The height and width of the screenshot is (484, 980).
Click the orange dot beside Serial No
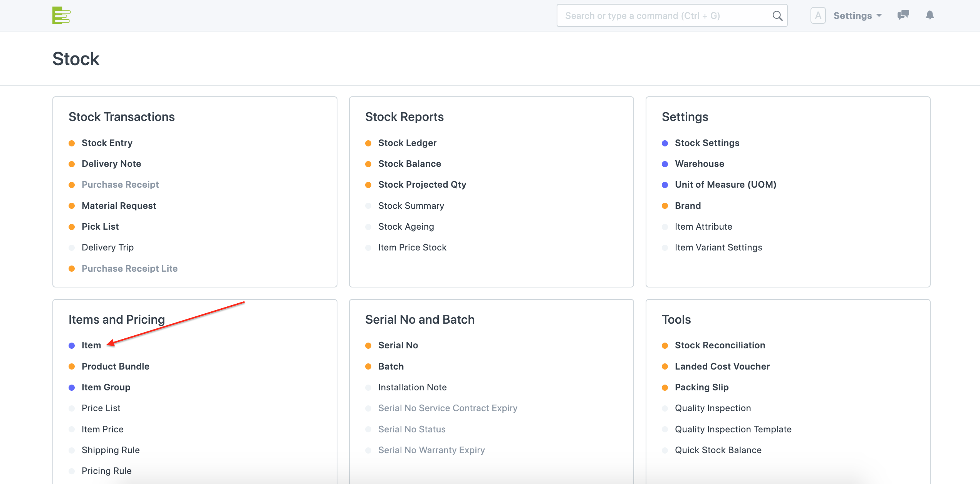[368, 346]
